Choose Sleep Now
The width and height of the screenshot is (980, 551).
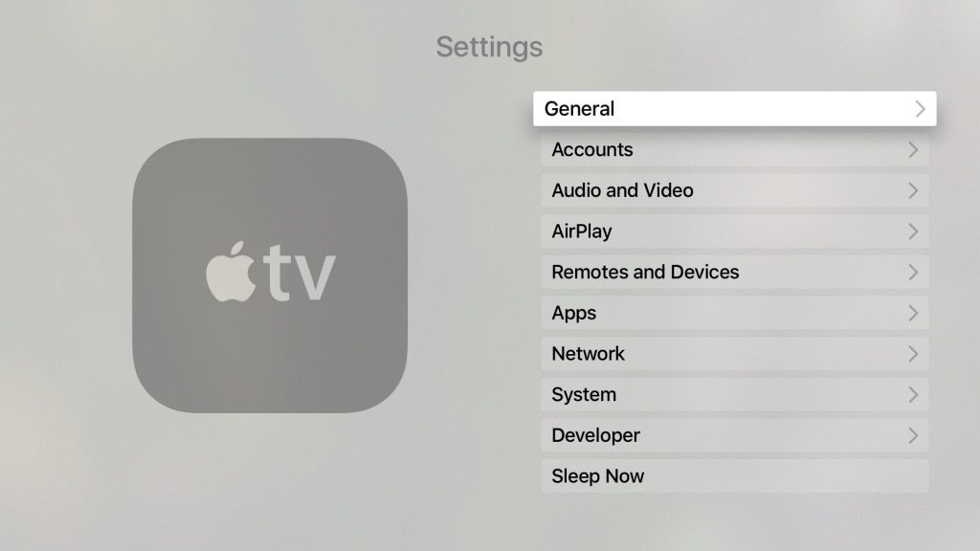tap(734, 476)
